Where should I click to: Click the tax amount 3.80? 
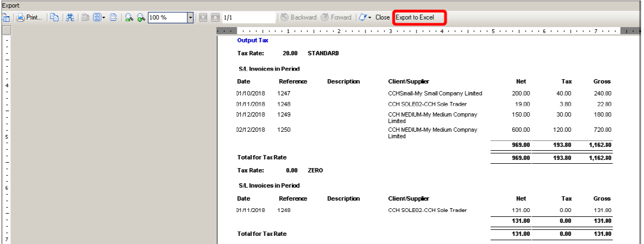(565, 104)
